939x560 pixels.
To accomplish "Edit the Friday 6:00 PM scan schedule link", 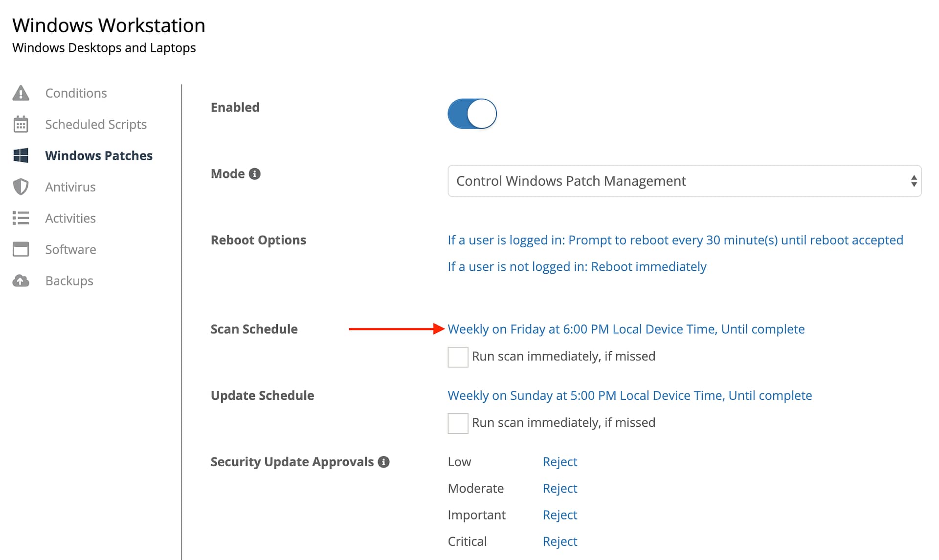I will click(626, 329).
